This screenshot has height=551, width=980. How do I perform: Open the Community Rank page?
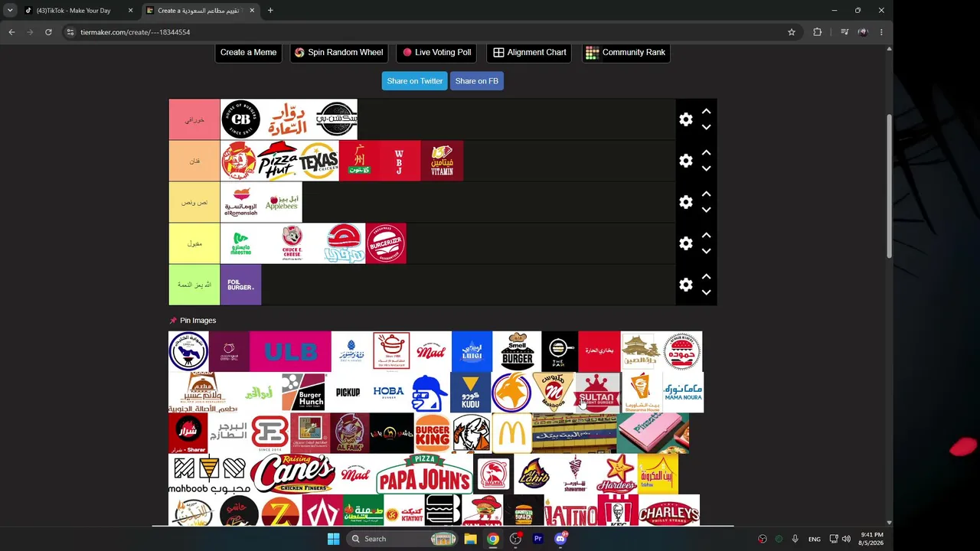(626, 52)
